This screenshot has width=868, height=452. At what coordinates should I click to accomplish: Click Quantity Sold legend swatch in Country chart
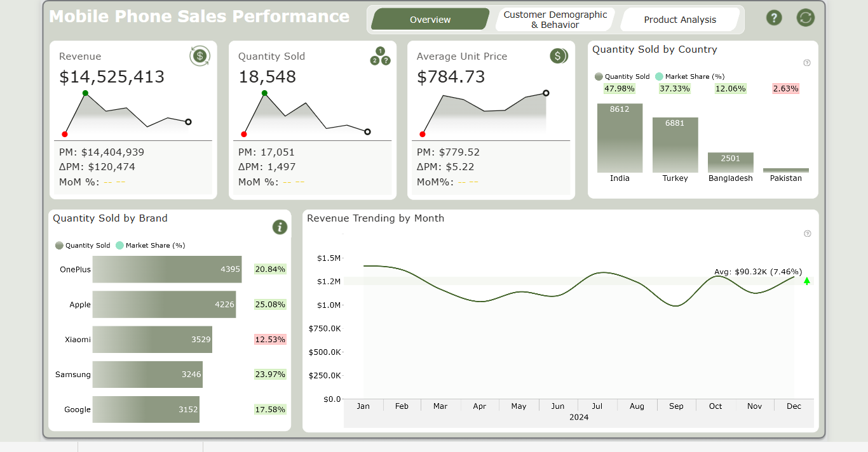point(599,76)
